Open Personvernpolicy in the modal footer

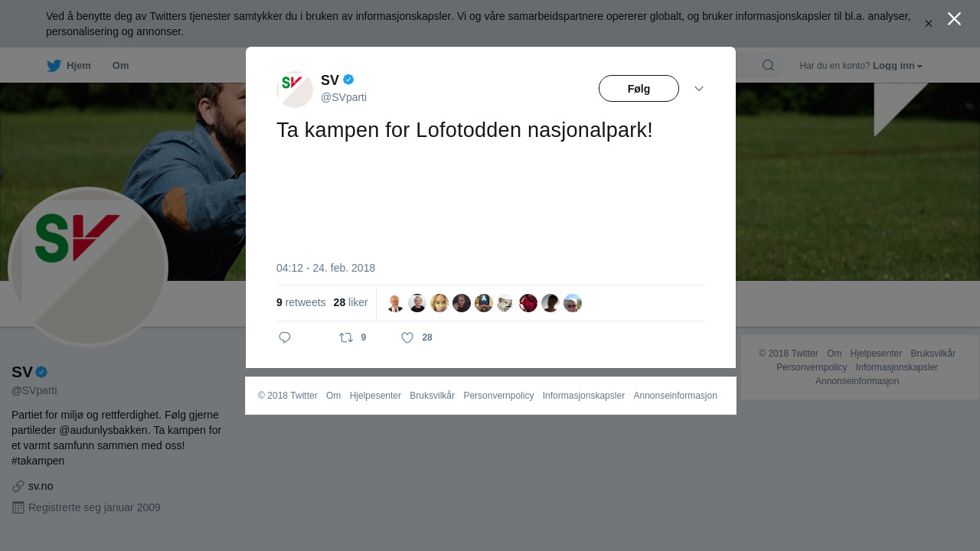(x=498, y=396)
